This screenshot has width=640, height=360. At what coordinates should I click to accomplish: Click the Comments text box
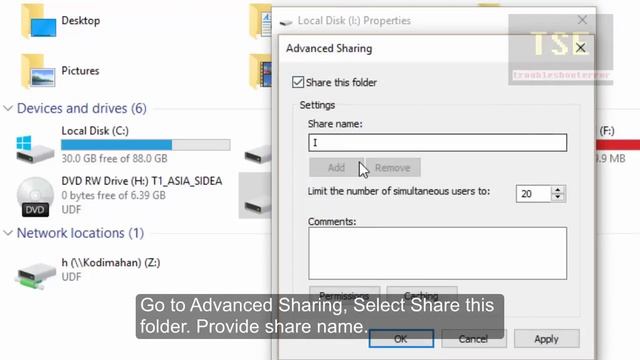[438, 253]
